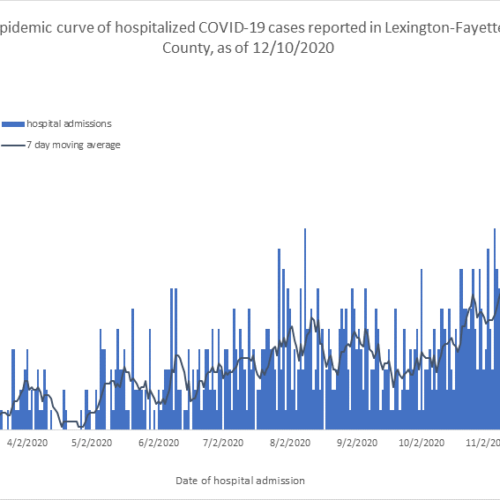The image size is (500, 500).
Task: Click the County, as of 12/10/2020 subtitle line
Action: coord(248,48)
